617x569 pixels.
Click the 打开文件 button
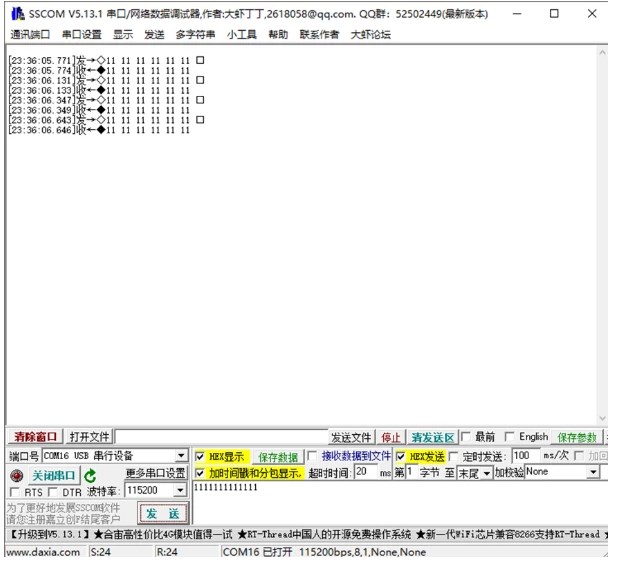click(89, 437)
